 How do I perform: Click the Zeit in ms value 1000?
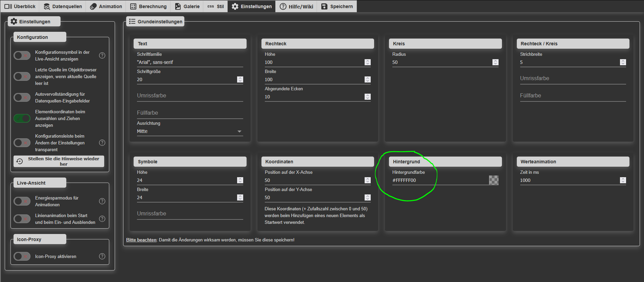point(525,180)
